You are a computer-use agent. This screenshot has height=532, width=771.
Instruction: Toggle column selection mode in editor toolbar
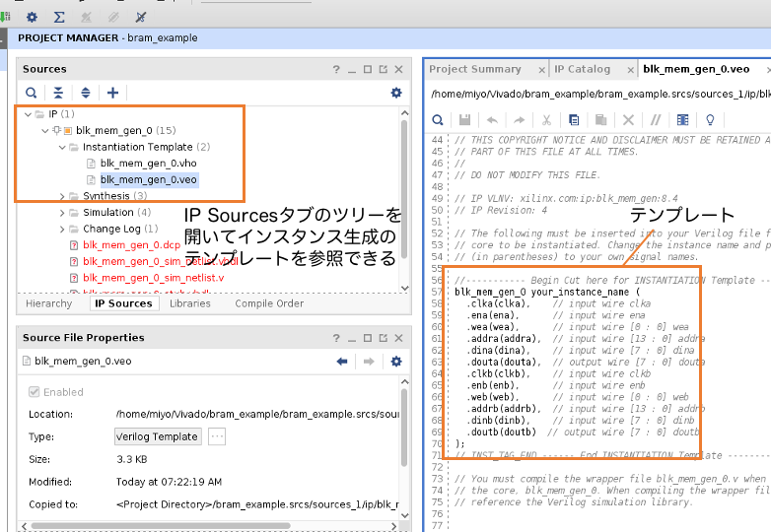click(681, 119)
